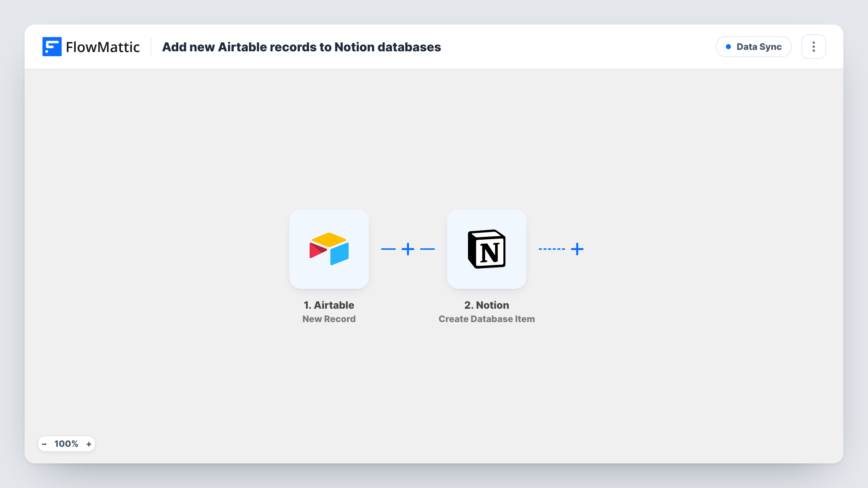
Task: Select the '1. Airtable' step label
Action: 329,305
